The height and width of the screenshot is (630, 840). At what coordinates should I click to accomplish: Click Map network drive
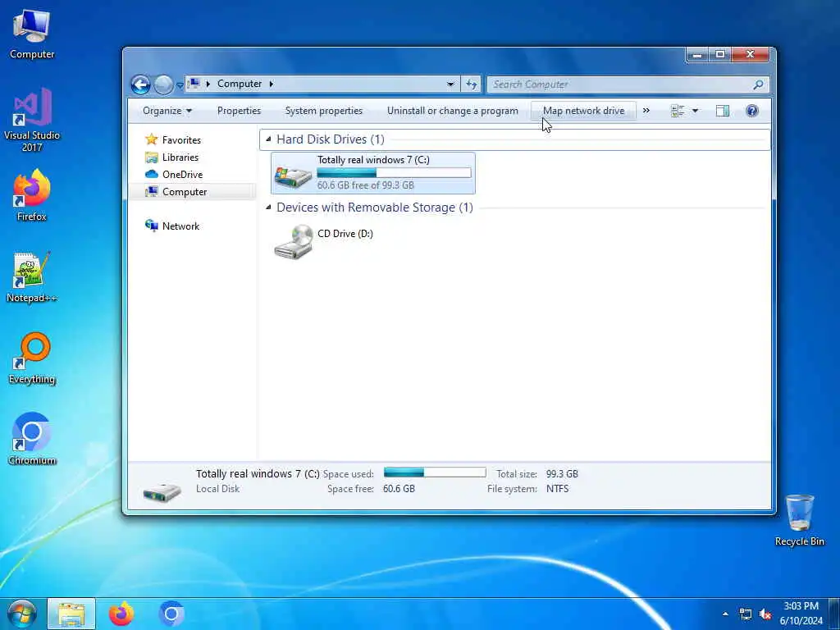(x=583, y=111)
